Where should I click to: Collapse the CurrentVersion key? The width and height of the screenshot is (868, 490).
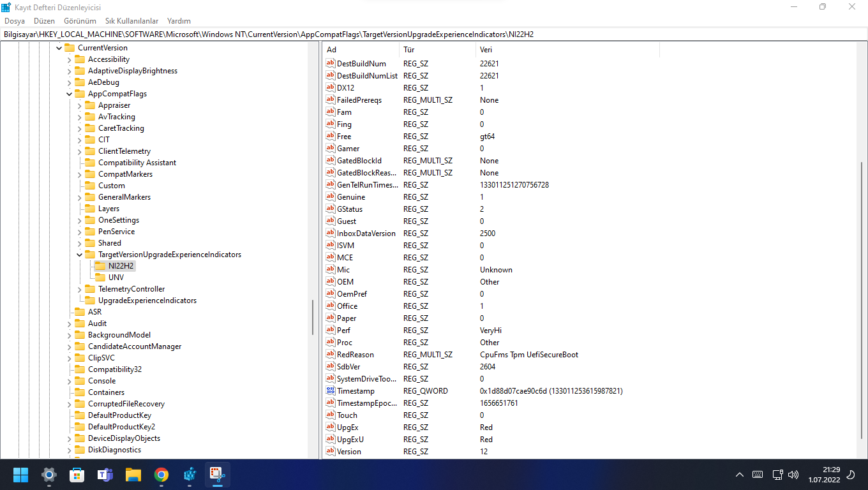[59, 48]
